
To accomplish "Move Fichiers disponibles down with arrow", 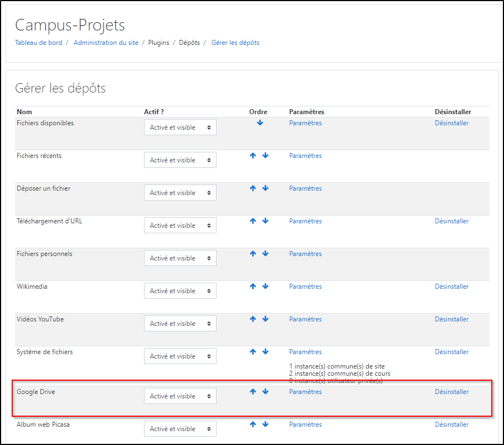I will [x=260, y=123].
